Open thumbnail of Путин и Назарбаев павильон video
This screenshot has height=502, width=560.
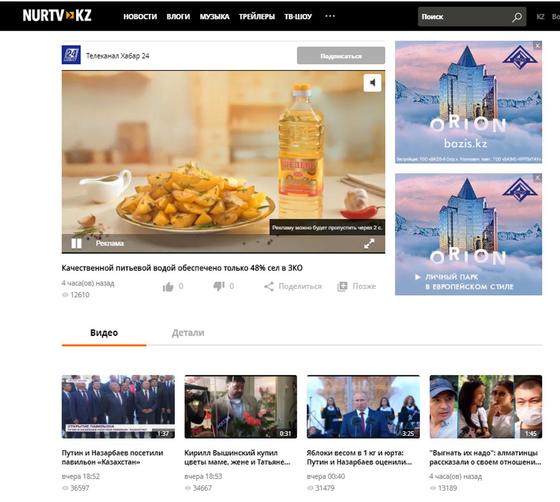(118, 407)
